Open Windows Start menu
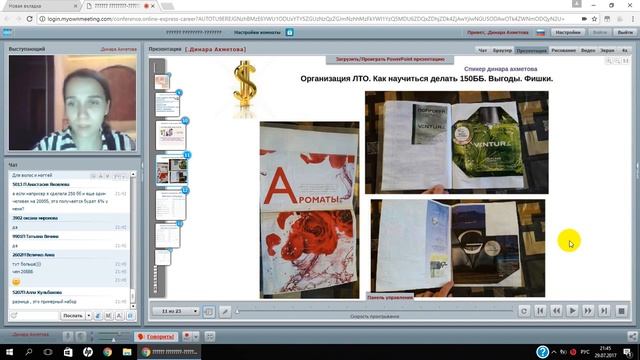Screen dimensions: 640x360 coord(9,352)
